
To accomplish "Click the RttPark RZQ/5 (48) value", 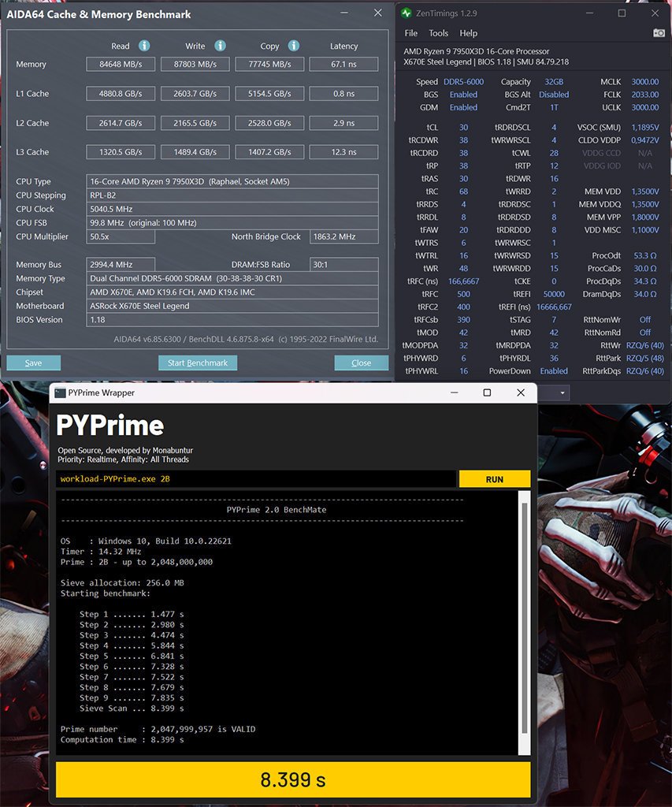I will (645, 359).
